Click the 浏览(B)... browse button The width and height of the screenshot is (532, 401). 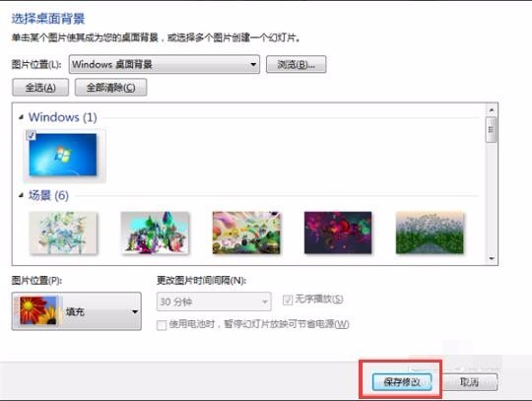(297, 64)
